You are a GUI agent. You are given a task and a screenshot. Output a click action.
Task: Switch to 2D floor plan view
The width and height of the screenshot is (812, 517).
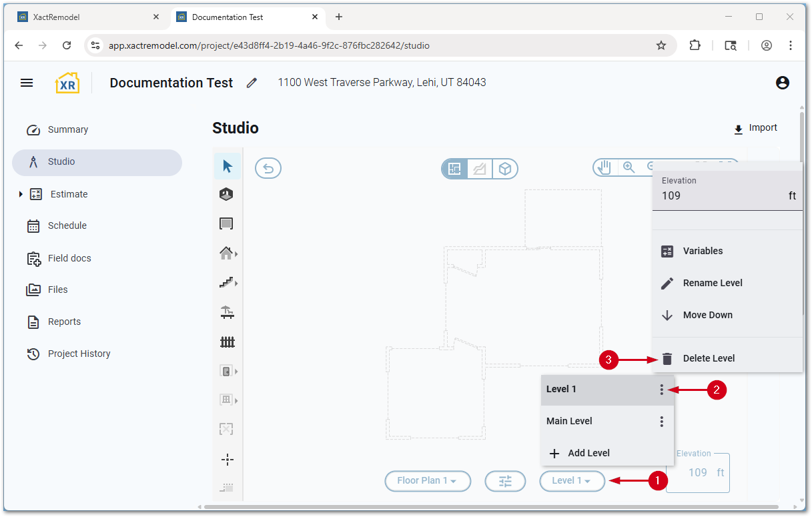point(454,169)
